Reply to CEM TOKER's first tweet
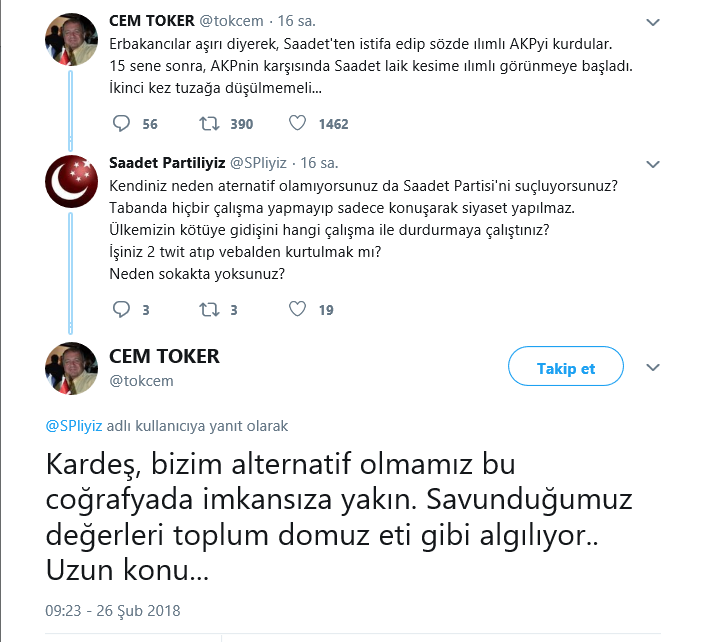 click(122, 124)
